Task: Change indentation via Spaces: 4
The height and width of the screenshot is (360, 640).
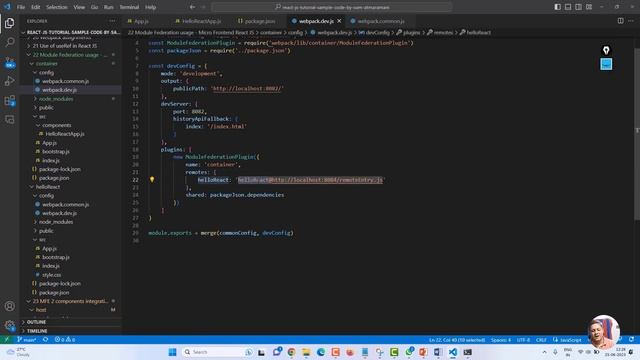Action: (501, 340)
